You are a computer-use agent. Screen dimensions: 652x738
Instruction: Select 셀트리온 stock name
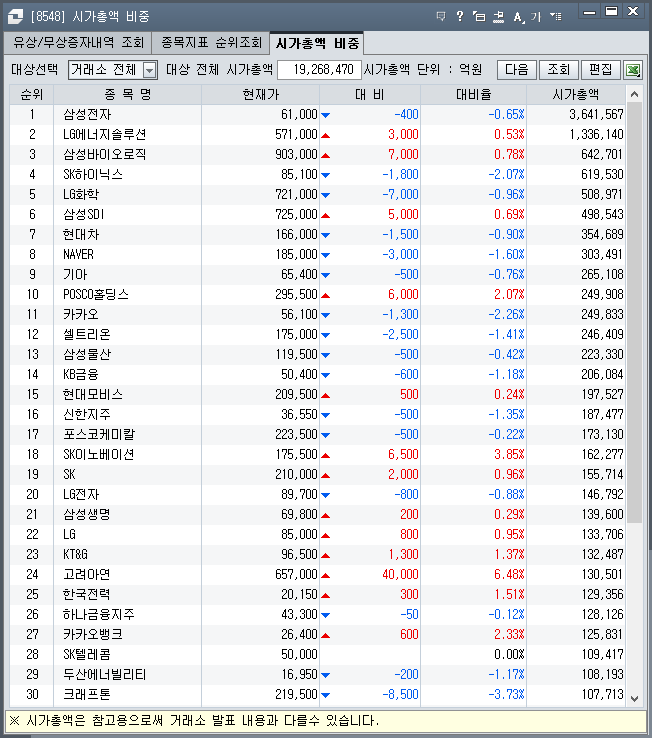(87, 335)
